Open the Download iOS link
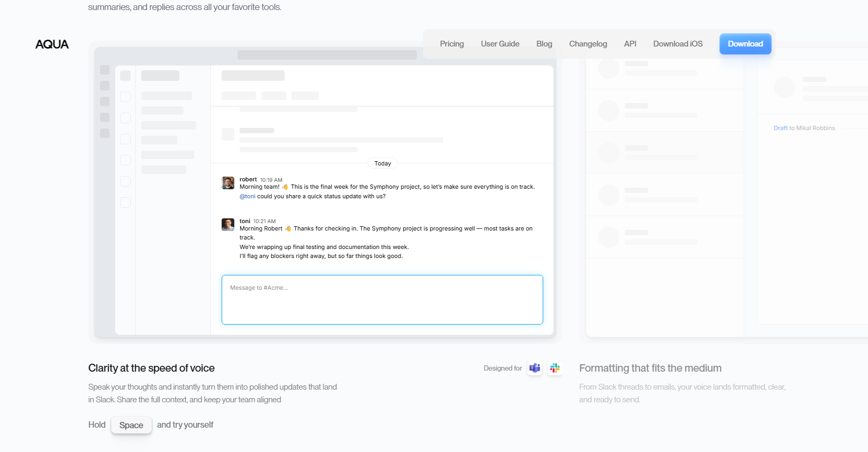This screenshot has width=868, height=452. click(x=678, y=44)
